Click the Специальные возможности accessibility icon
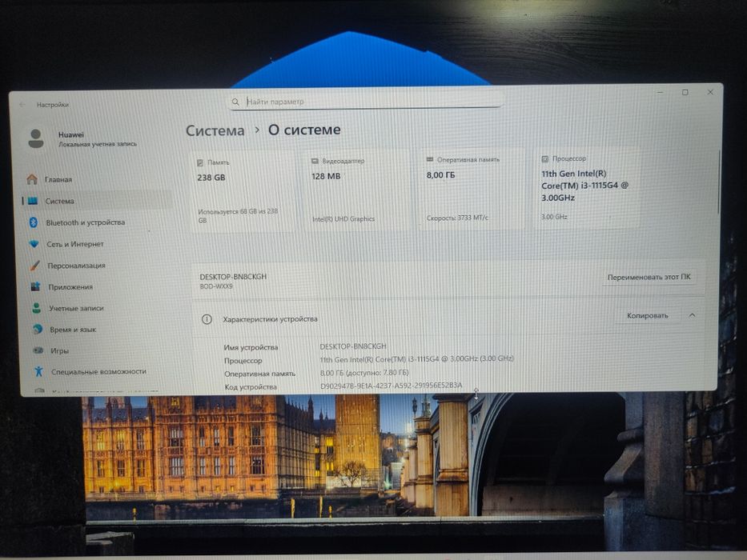This screenshot has width=747, height=560. pos(39,371)
